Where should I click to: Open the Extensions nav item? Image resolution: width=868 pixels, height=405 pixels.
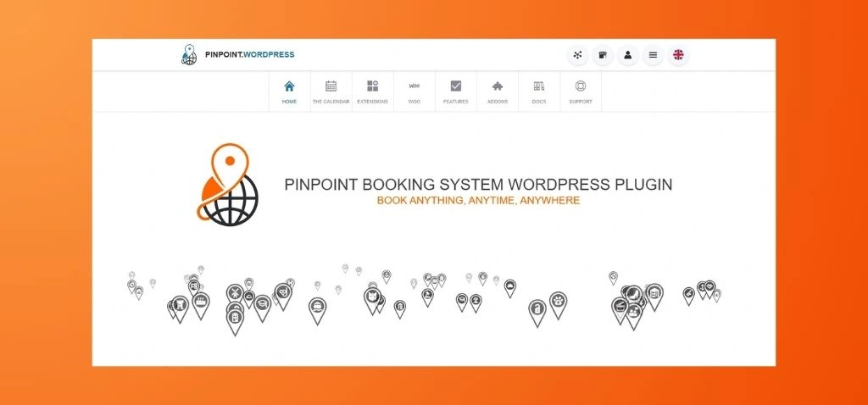coord(373,92)
